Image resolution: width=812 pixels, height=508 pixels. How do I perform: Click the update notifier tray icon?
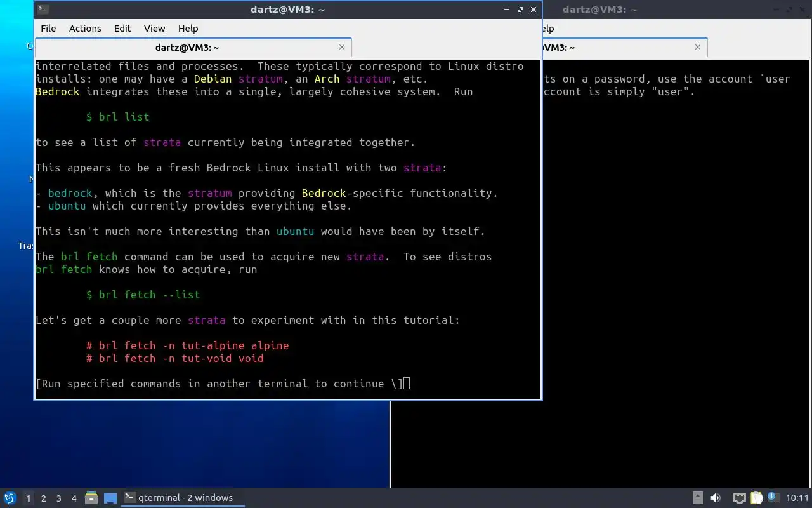(773, 497)
